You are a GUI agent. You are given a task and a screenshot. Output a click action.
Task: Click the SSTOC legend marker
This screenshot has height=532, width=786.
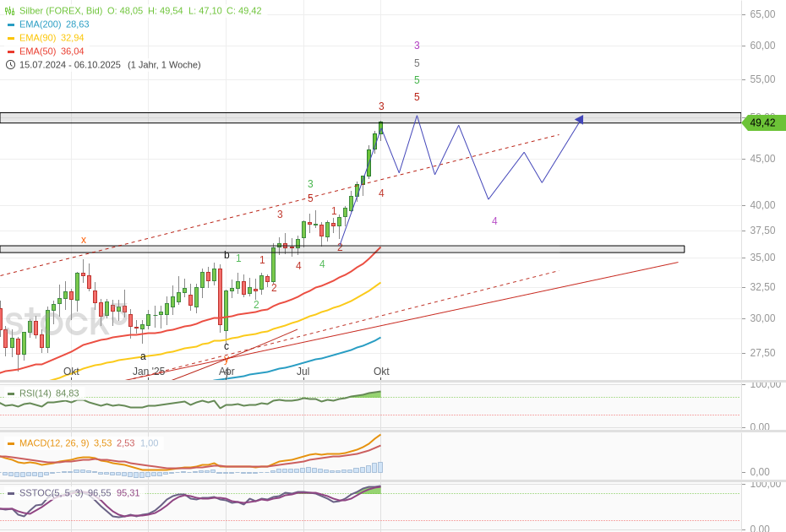point(11,493)
